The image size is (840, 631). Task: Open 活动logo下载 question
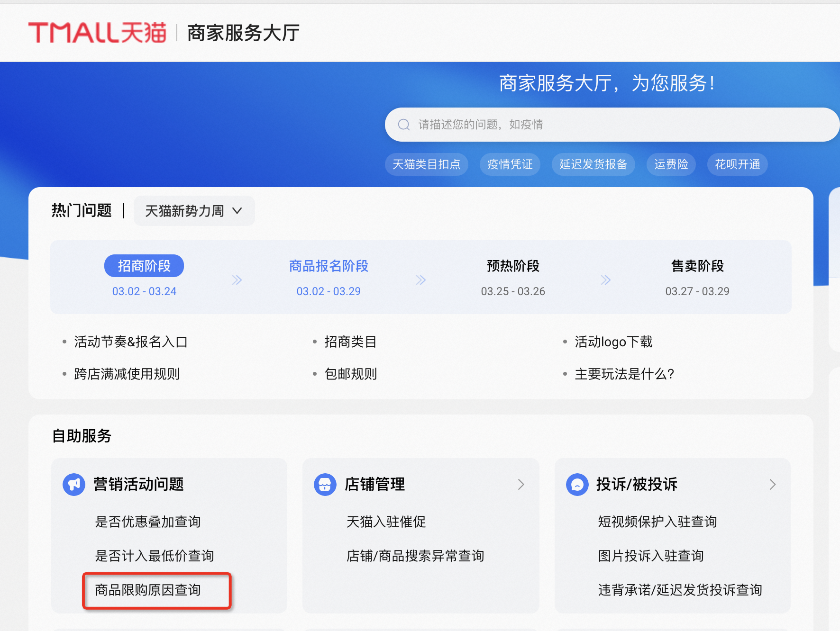pyautogui.click(x=613, y=342)
